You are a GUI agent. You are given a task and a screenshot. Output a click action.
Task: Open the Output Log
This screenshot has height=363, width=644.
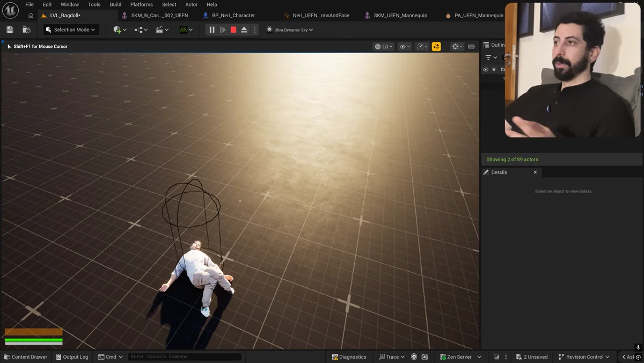(x=72, y=357)
